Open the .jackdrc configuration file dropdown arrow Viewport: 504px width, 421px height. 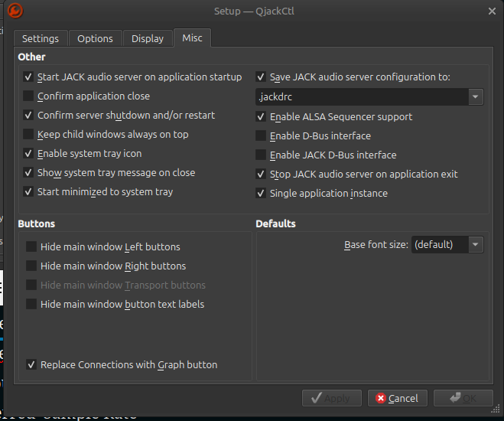coord(476,96)
